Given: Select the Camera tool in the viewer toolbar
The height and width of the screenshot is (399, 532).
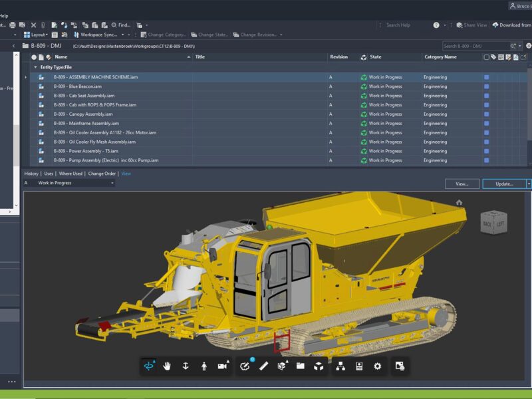Looking at the screenshot, I should (222, 366).
